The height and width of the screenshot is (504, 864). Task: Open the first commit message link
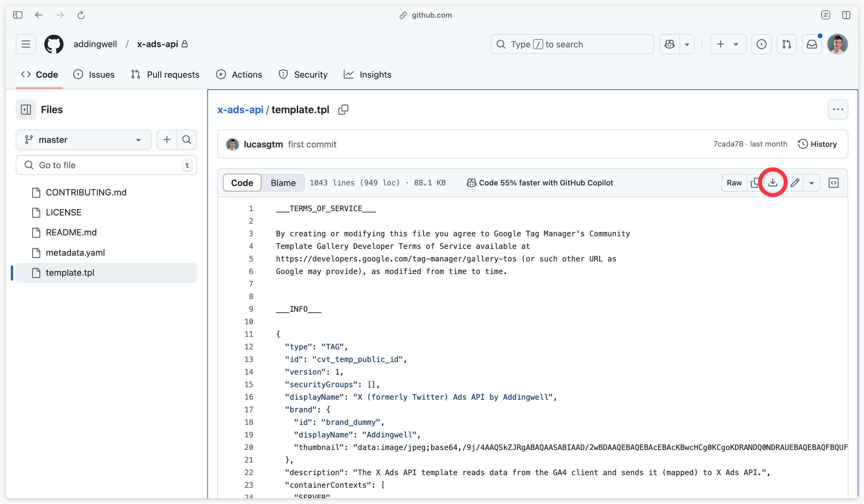coord(312,144)
